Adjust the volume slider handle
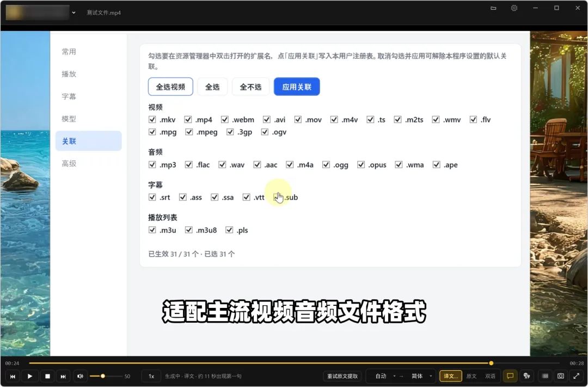 [x=103, y=376]
